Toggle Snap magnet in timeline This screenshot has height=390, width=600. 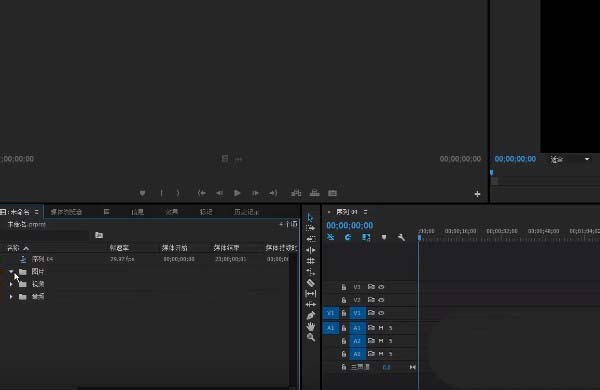tap(348, 237)
